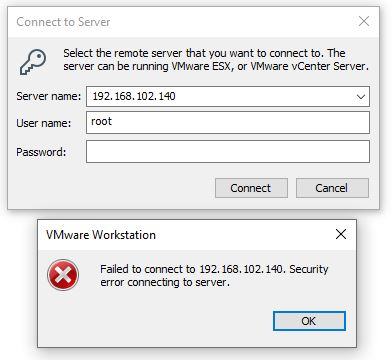392x360 pixels.
Task: Click the 'Server name:' label
Action: [49, 96]
